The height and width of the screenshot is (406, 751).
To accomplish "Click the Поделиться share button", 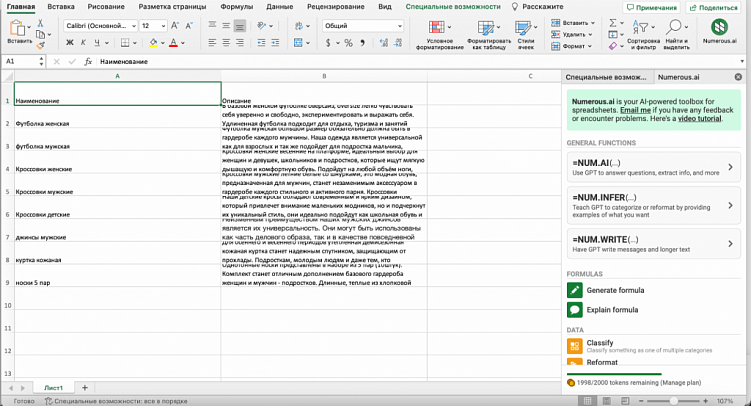I will pos(714,8).
